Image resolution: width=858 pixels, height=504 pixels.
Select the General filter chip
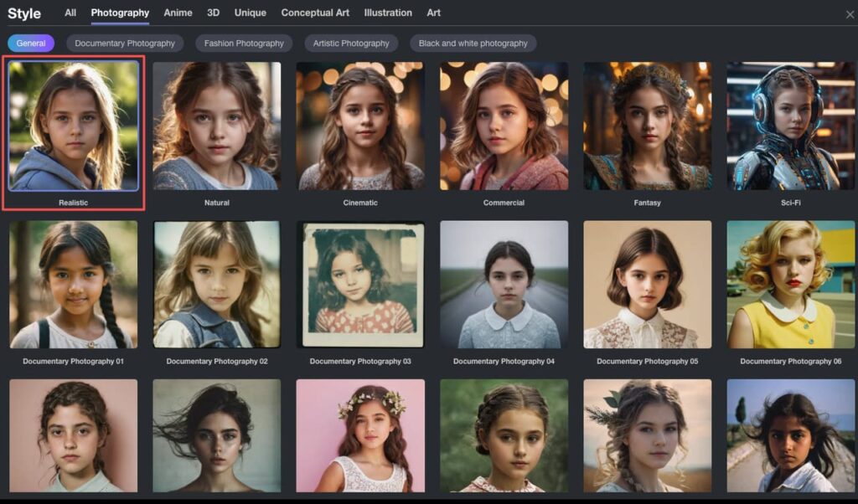31,44
